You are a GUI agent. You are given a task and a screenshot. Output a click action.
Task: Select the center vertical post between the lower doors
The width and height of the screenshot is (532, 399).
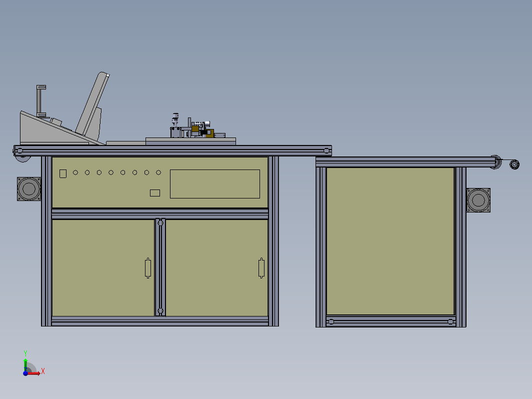click(160, 267)
